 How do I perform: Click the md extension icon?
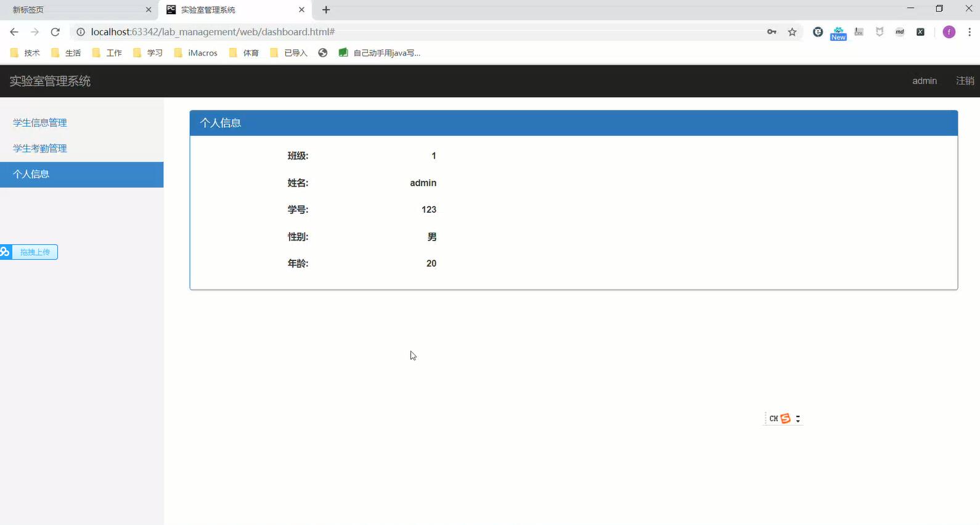(900, 32)
